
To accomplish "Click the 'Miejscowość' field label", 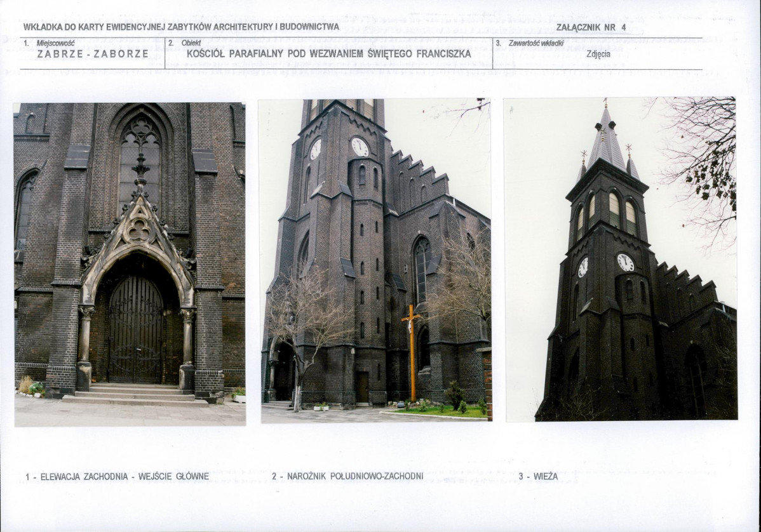I will coord(55,43).
